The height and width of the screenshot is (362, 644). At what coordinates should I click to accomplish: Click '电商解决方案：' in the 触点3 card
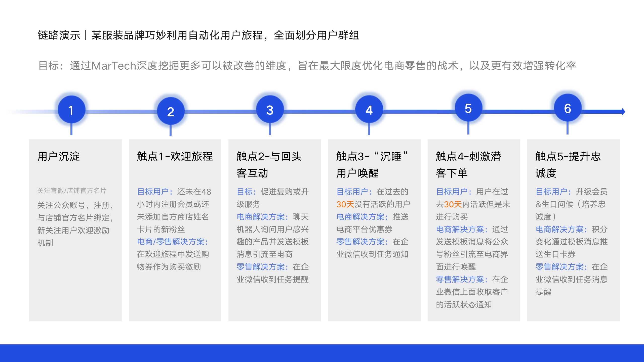pos(362,217)
